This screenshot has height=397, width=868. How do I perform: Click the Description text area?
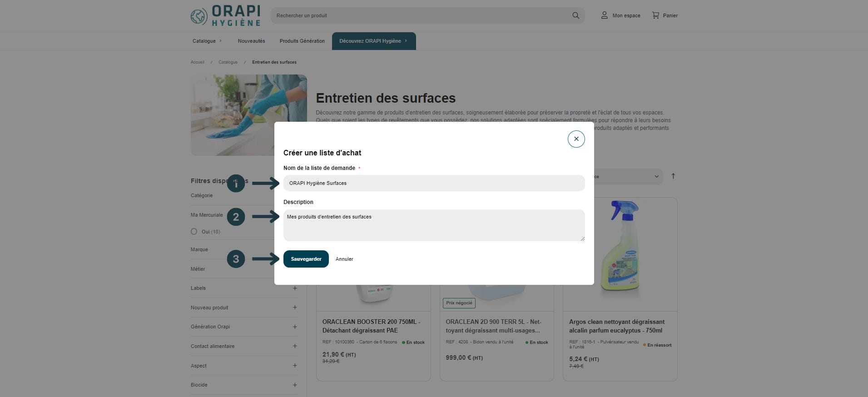pyautogui.click(x=434, y=225)
